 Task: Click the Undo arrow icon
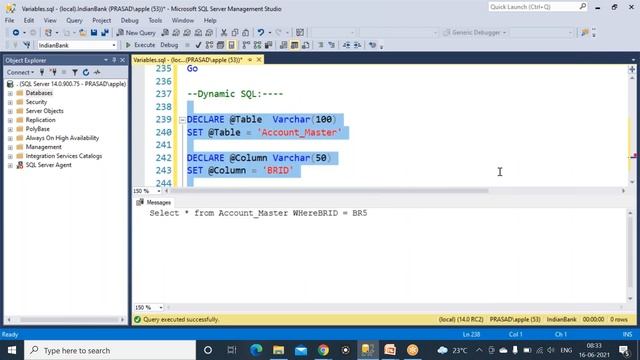pyautogui.click(x=260, y=33)
